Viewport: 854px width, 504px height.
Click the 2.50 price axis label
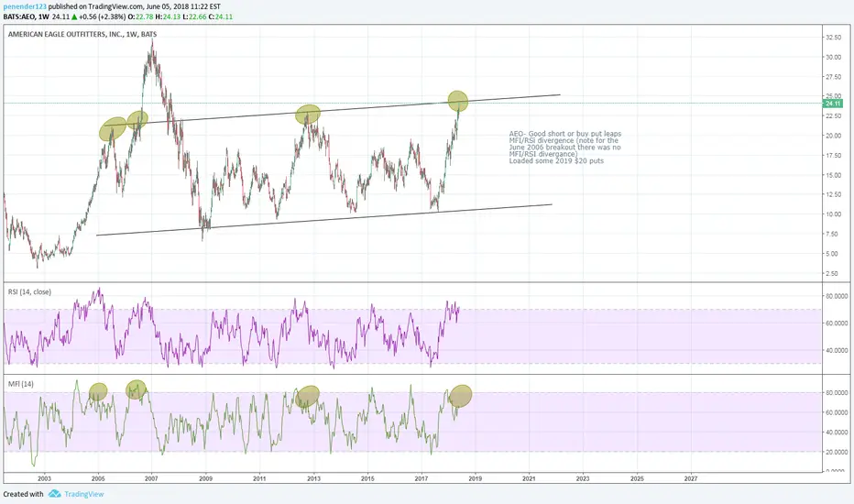coord(833,273)
